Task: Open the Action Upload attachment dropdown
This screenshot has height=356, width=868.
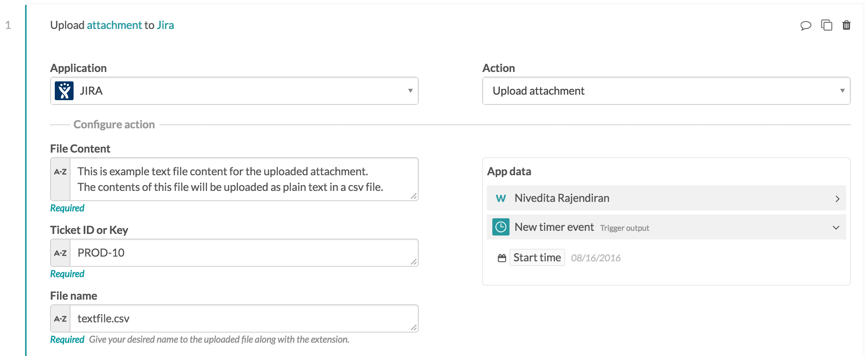Action: click(x=666, y=91)
